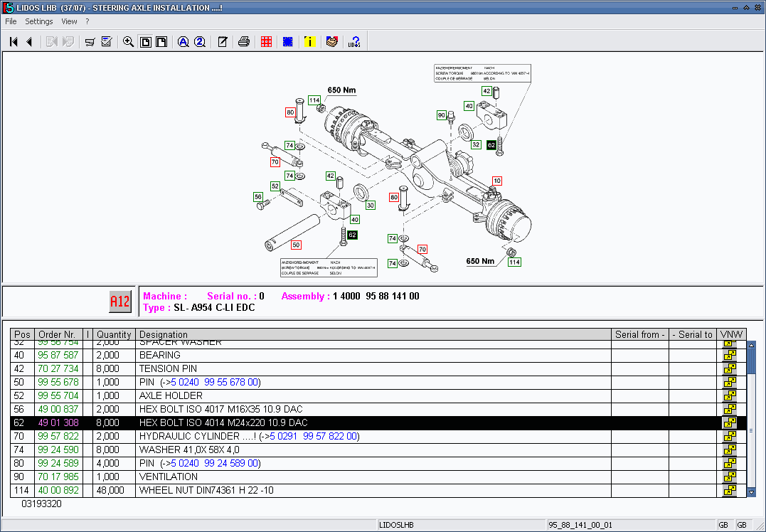The height and width of the screenshot is (532, 766).
Task: Click the VNW icon for BEARING row
Action: 729,355
